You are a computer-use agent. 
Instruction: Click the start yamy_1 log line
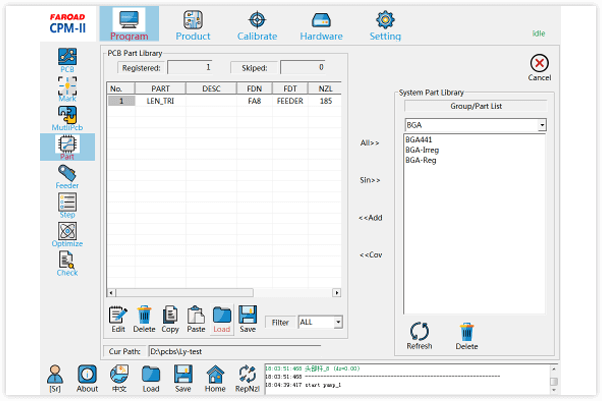[303, 385]
